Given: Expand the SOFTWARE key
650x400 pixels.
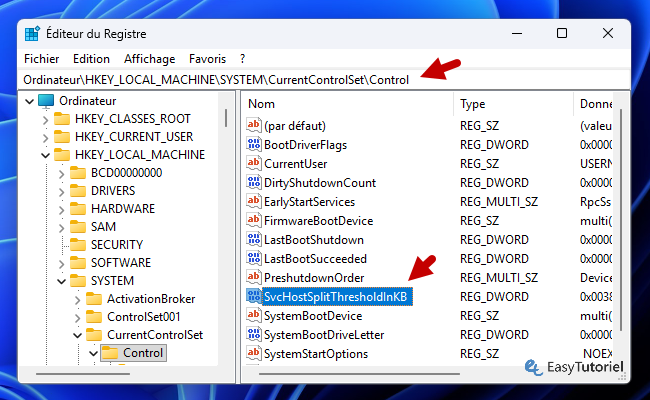Looking at the screenshot, I should tap(62, 263).
